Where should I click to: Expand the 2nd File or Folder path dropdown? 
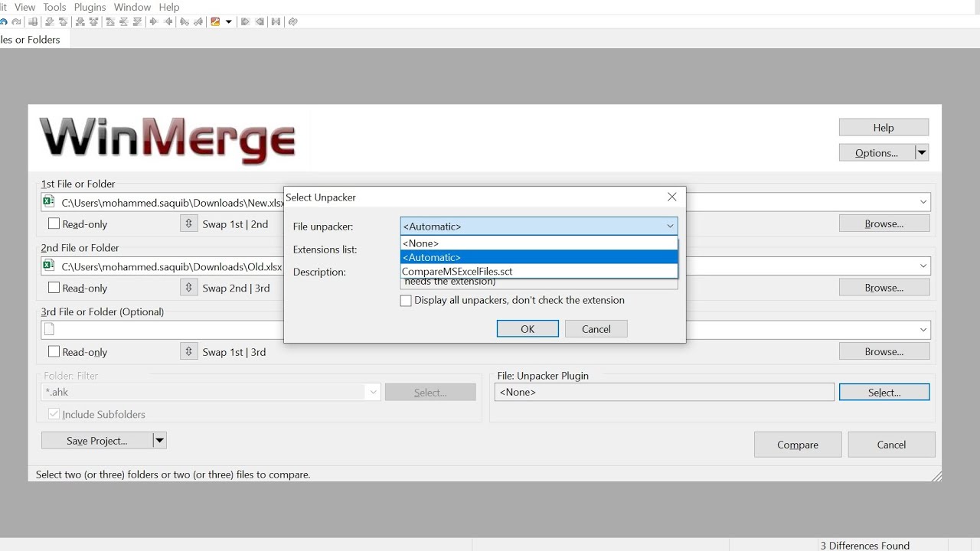point(923,266)
